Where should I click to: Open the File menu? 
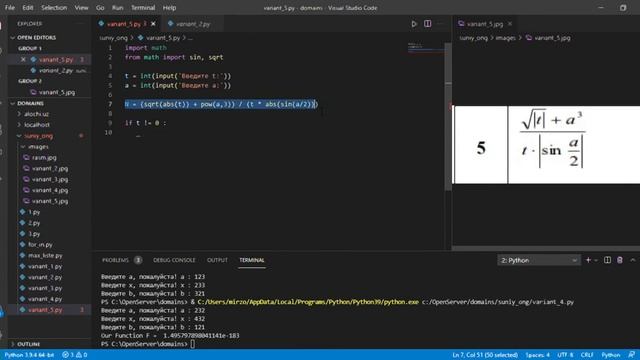coord(10,8)
